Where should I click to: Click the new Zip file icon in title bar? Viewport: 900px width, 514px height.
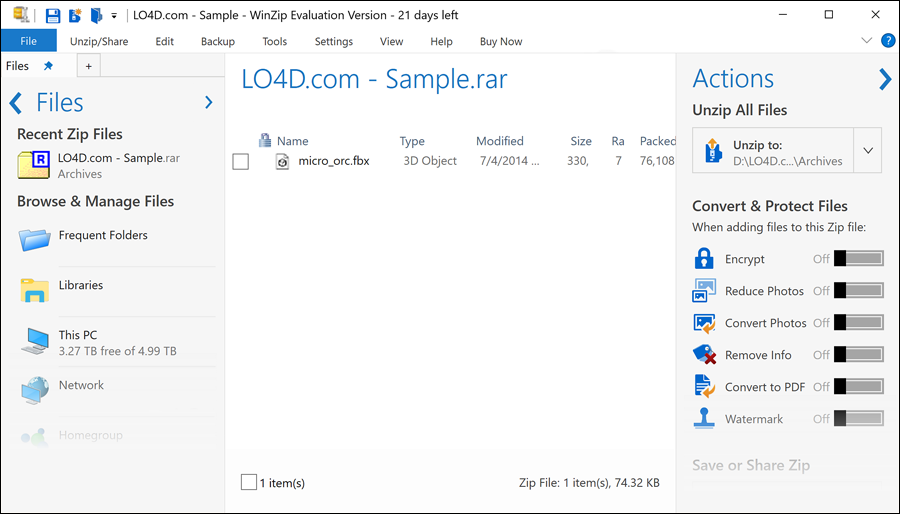75,15
